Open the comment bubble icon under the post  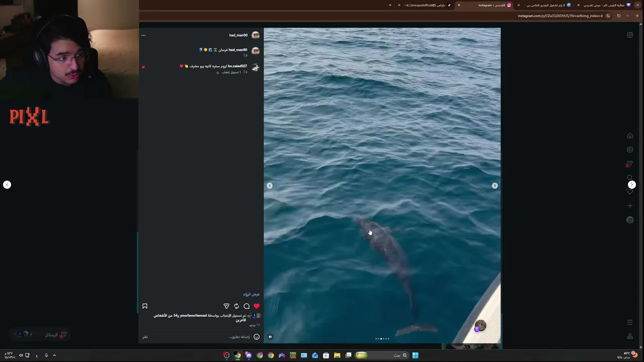click(x=247, y=306)
